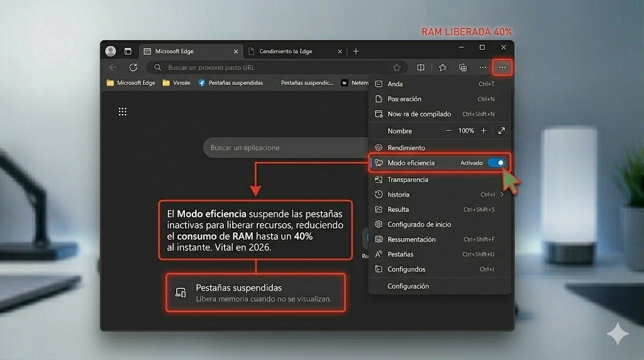Open the Netem bookmark
Image resolution: width=644 pixels, height=360 pixels.
click(355, 83)
